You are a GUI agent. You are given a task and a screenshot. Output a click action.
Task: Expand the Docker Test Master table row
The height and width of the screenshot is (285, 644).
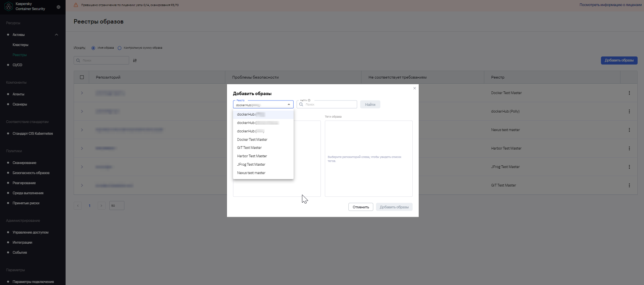coord(82,93)
